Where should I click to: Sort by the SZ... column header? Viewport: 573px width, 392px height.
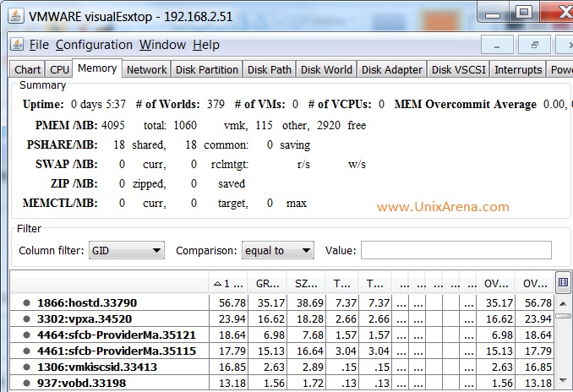[306, 283]
